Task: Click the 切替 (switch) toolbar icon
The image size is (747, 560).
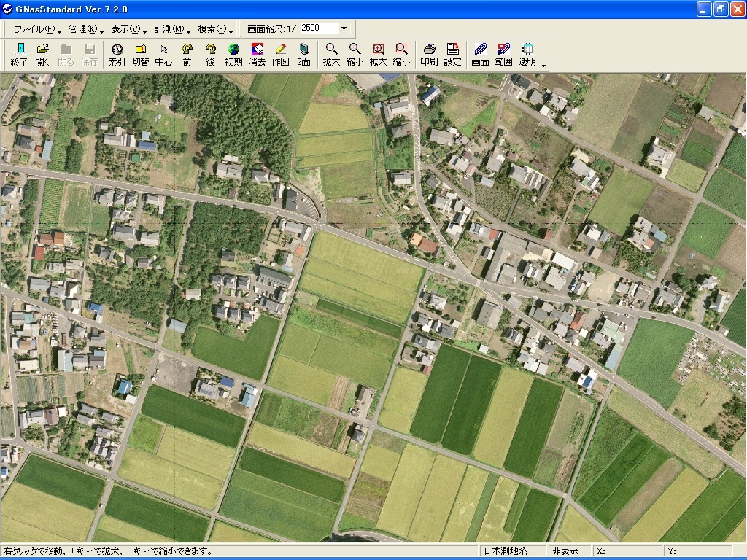Action: 140,55
